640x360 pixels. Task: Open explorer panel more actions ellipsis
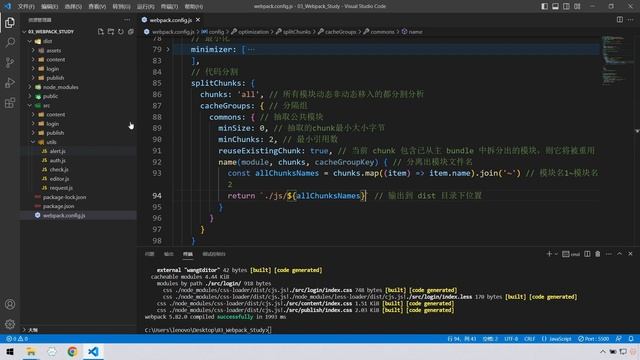127,20
